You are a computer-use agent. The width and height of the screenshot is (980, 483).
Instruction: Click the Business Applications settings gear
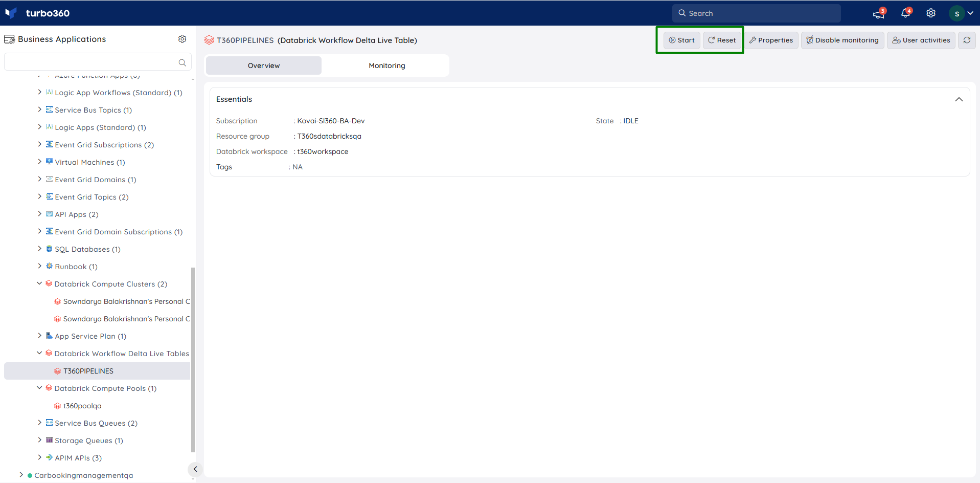(x=182, y=39)
